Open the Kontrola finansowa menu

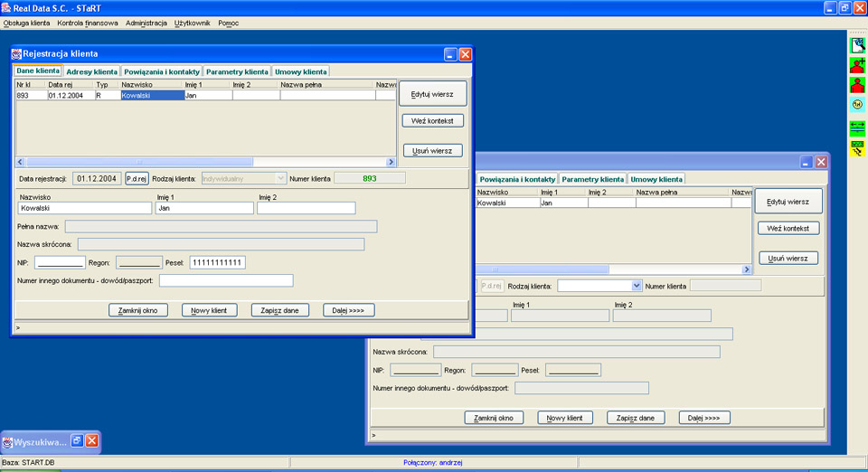tap(87, 23)
